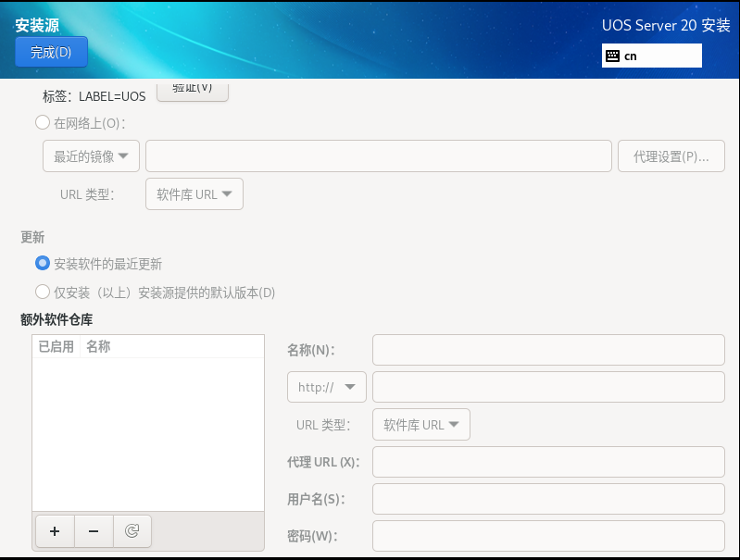
Task: Focus the network source URL input field
Action: (x=379, y=156)
